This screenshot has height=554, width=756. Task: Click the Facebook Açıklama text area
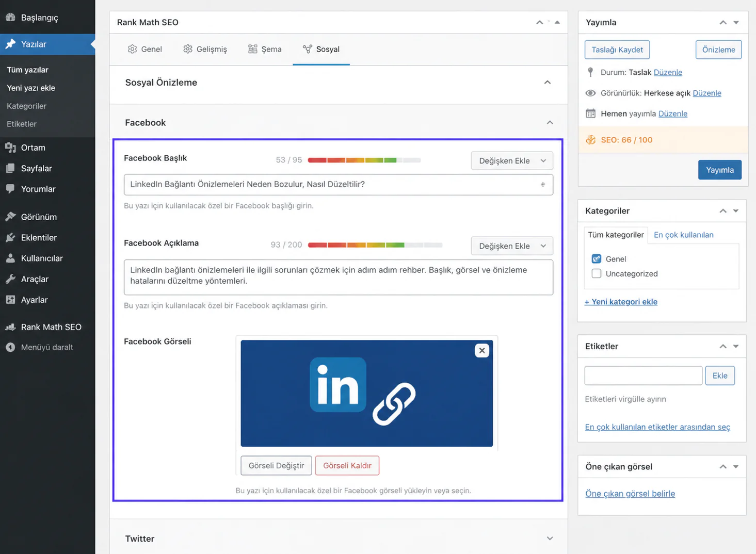click(339, 278)
